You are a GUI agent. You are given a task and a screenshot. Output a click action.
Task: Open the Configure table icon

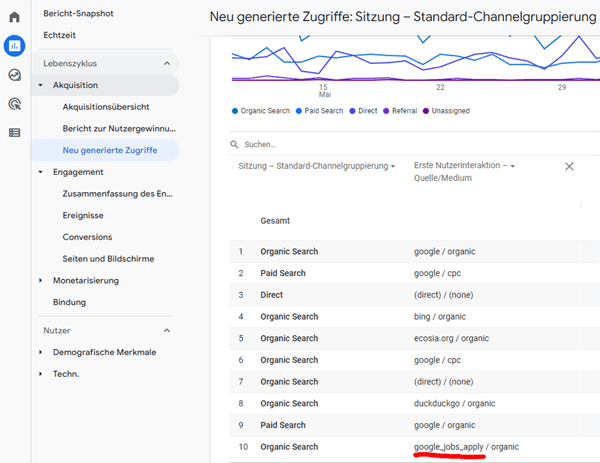(15, 133)
